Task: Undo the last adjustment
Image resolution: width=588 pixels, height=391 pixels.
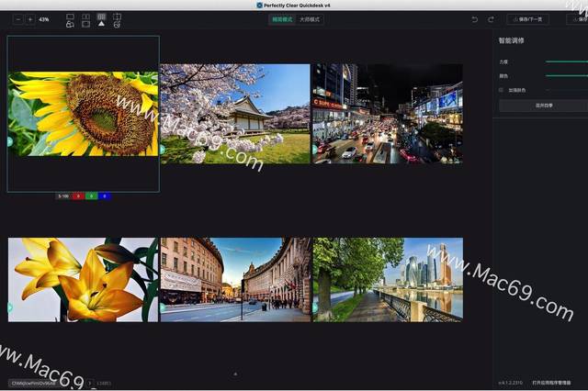Action: (x=475, y=19)
